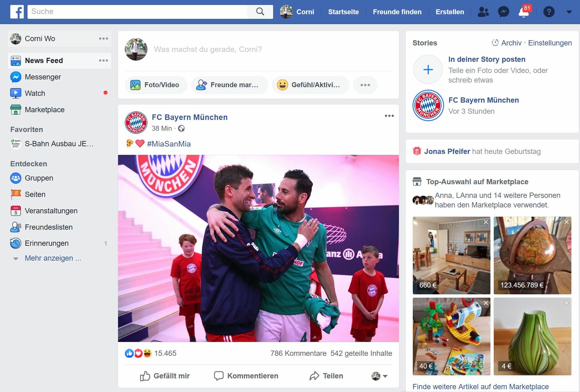Open the public audience globe icon on post

click(181, 128)
